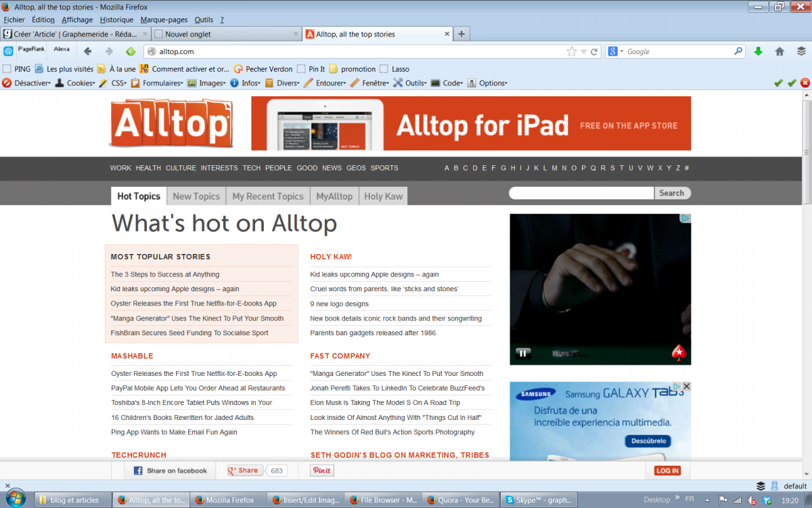The image size is (812, 508).
Task: Open the new tab plus button
Action: tap(461, 34)
